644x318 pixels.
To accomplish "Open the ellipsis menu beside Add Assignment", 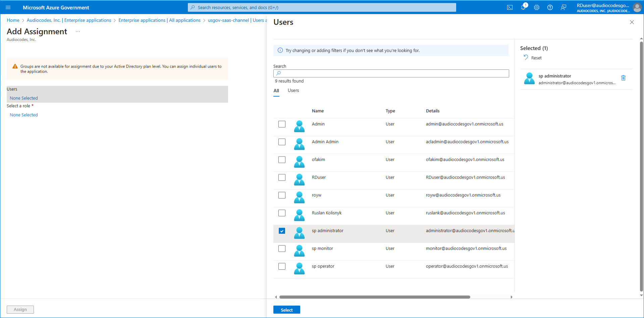I will pyautogui.click(x=78, y=32).
